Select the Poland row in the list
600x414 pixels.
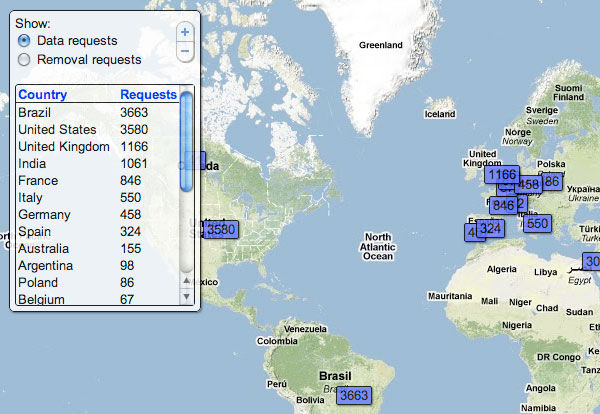(97, 283)
